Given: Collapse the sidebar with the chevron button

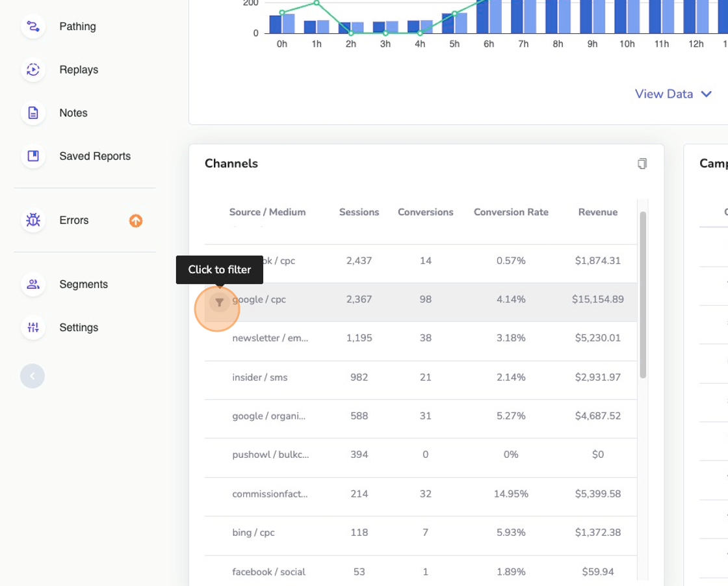Looking at the screenshot, I should pos(32,376).
